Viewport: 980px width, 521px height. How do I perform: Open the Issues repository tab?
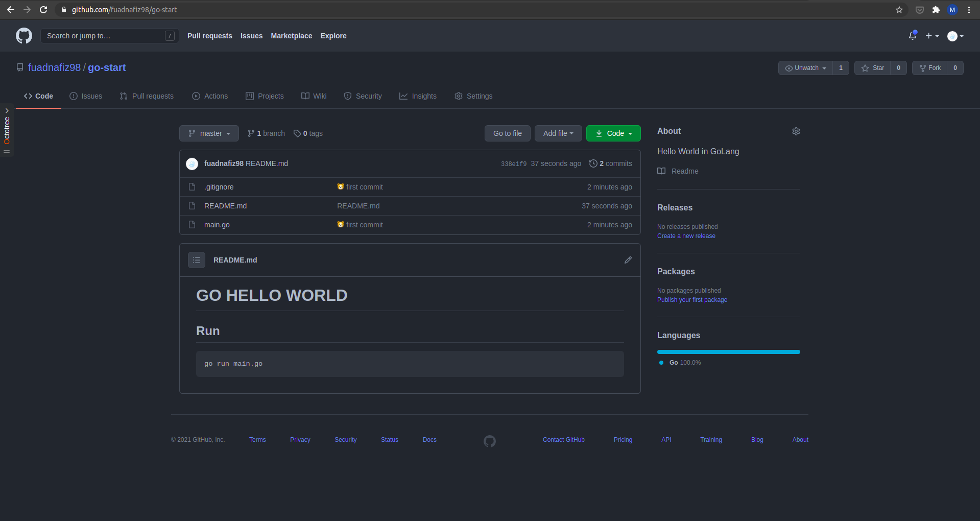tap(86, 96)
